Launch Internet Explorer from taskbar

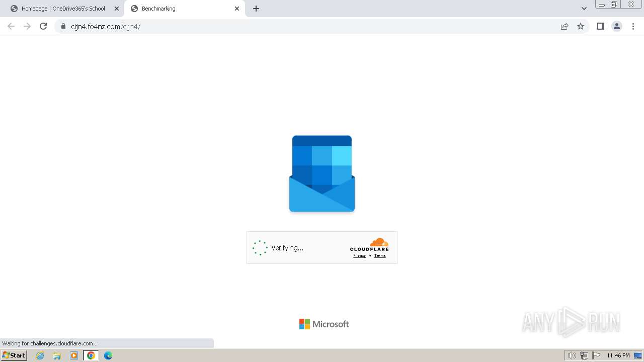coord(40,355)
